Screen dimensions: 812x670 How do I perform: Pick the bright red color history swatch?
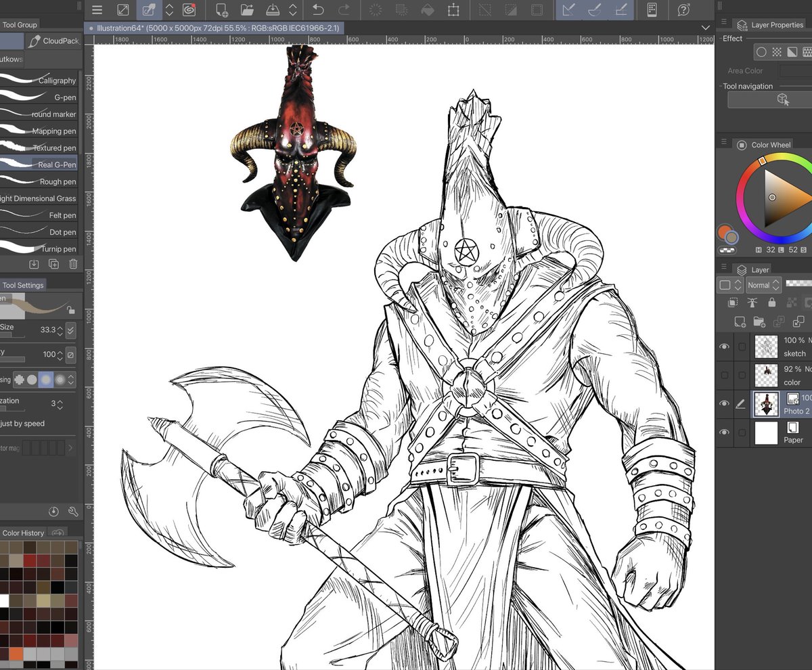[30, 560]
